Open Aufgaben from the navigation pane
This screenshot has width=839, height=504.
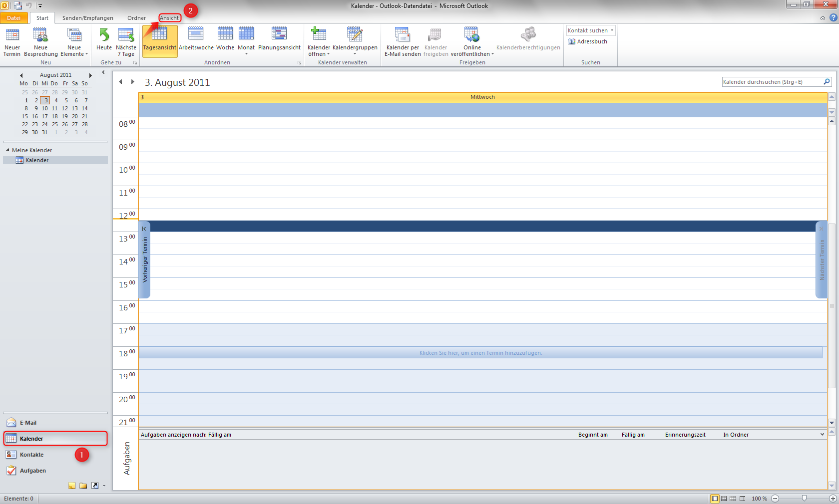click(x=32, y=471)
